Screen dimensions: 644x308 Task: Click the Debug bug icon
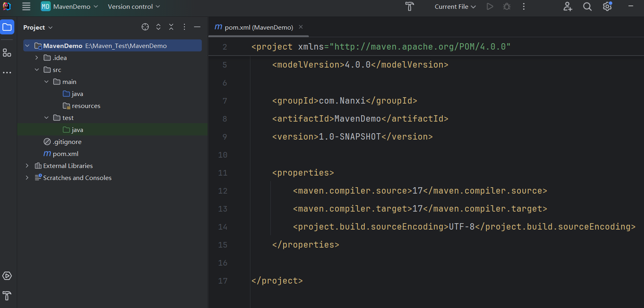[507, 7]
